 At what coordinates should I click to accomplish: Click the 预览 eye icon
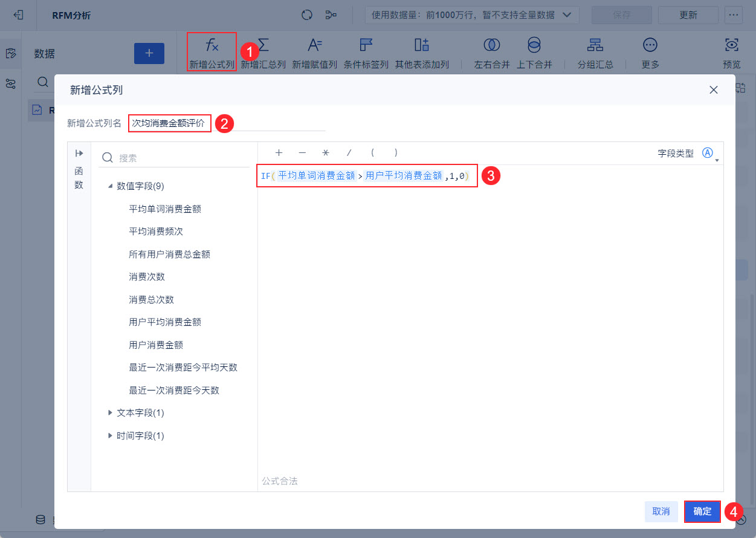pyautogui.click(x=732, y=45)
